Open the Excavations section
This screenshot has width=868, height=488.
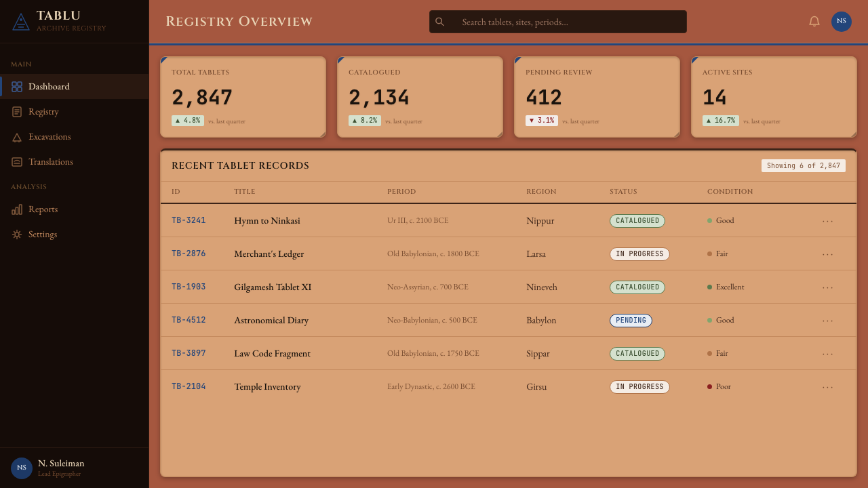point(75,137)
